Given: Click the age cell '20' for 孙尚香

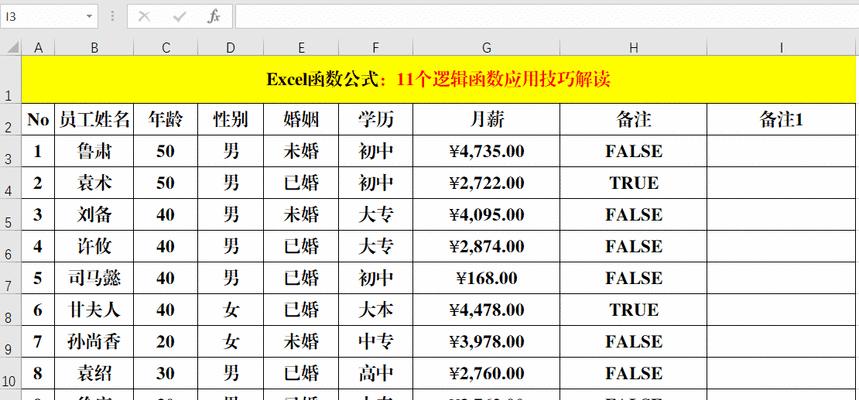Looking at the screenshot, I should tap(166, 342).
